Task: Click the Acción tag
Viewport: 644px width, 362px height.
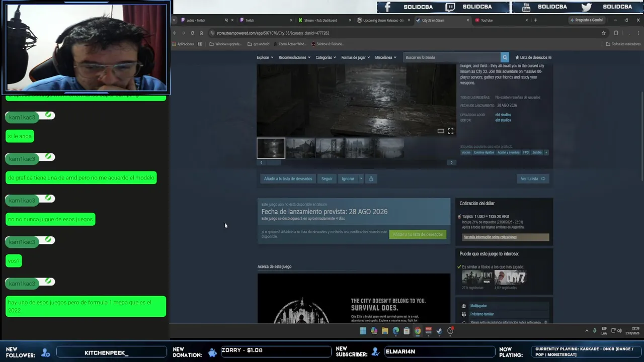Action: 466,152
